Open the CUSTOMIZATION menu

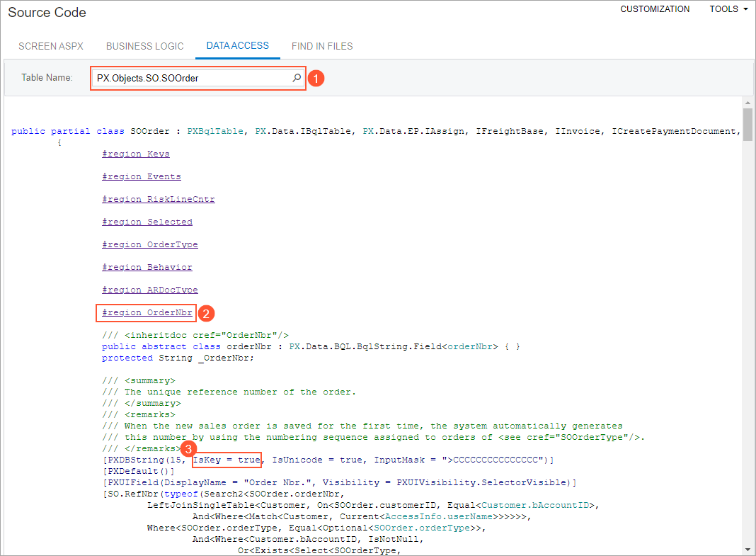click(655, 9)
